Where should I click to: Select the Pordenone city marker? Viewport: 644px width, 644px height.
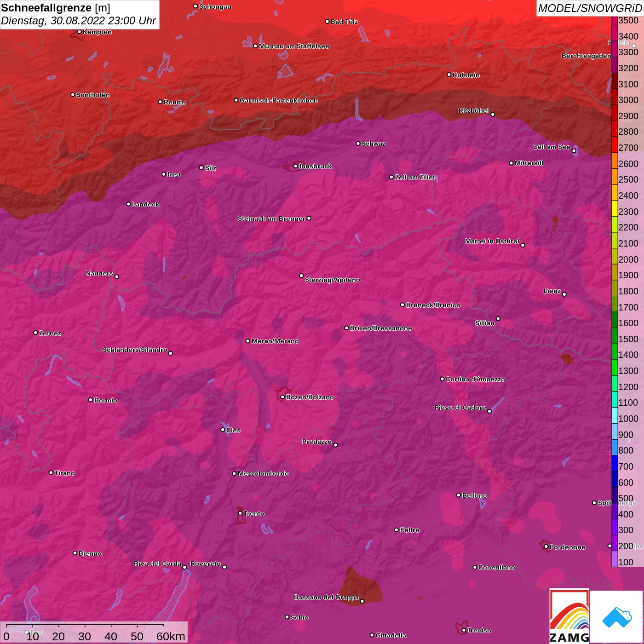coord(546,547)
